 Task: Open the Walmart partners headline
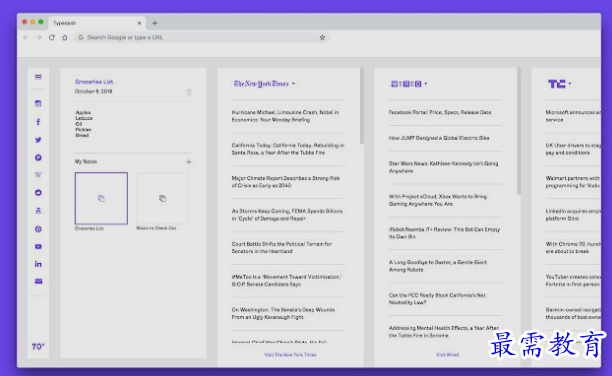(573, 182)
